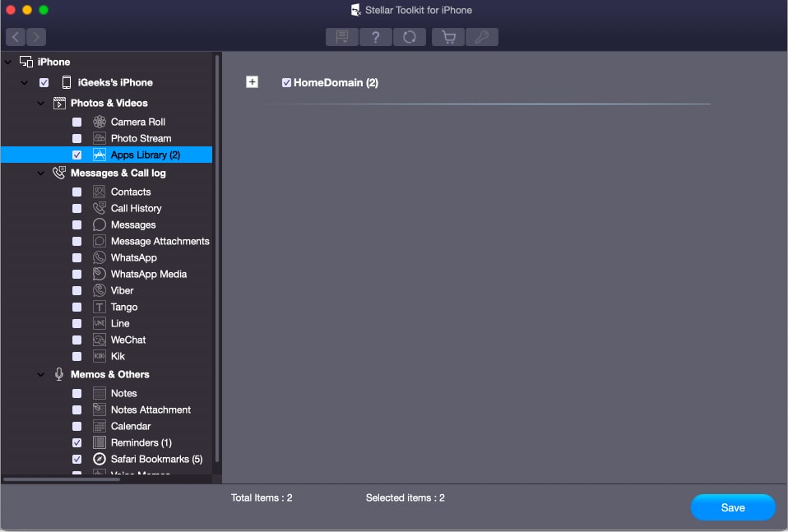Click the WhatsApp Media icon
The height and width of the screenshot is (532, 788).
tap(100, 274)
